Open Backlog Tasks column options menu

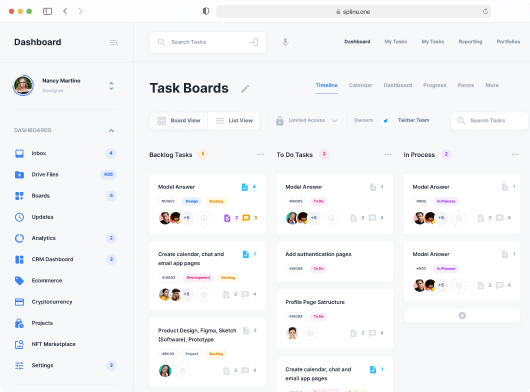(260, 154)
